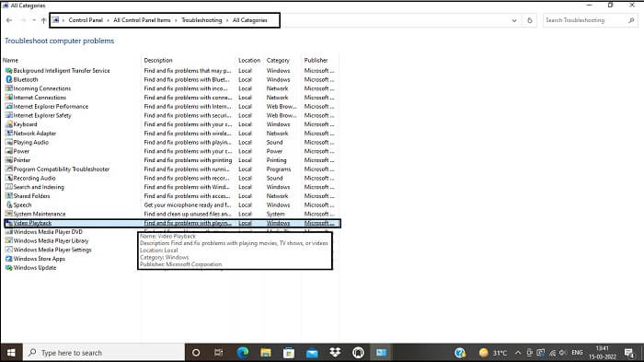Open Task View on taskbar
The height and width of the screenshot is (362, 644).
[219, 353]
